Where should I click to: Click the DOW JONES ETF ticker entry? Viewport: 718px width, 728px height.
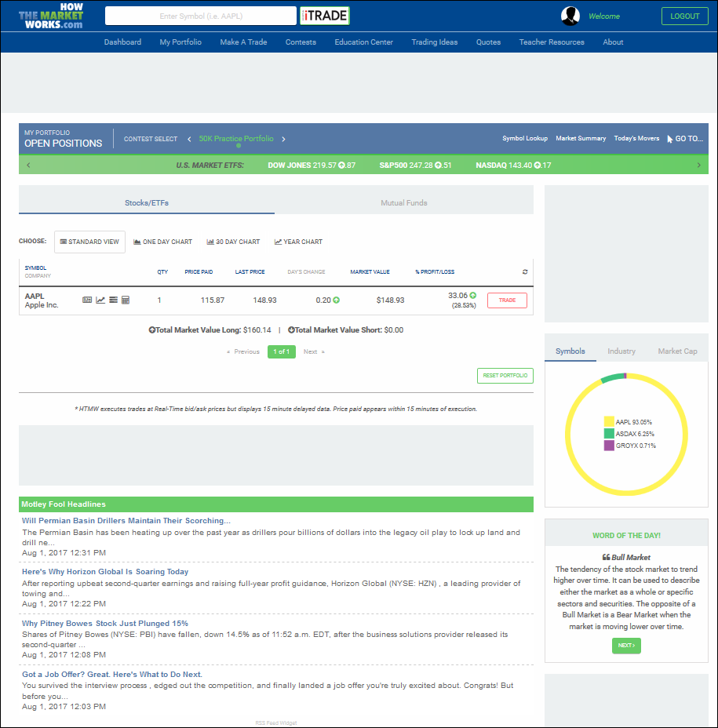point(312,166)
